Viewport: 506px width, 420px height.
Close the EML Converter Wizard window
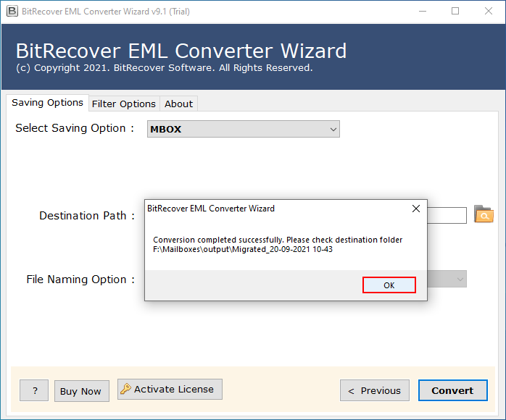pos(489,12)
